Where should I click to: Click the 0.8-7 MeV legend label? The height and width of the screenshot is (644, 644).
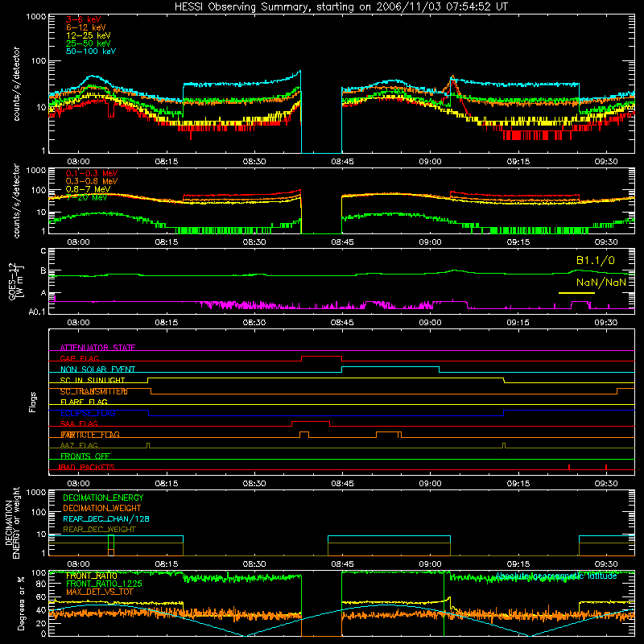pos(89,189)
